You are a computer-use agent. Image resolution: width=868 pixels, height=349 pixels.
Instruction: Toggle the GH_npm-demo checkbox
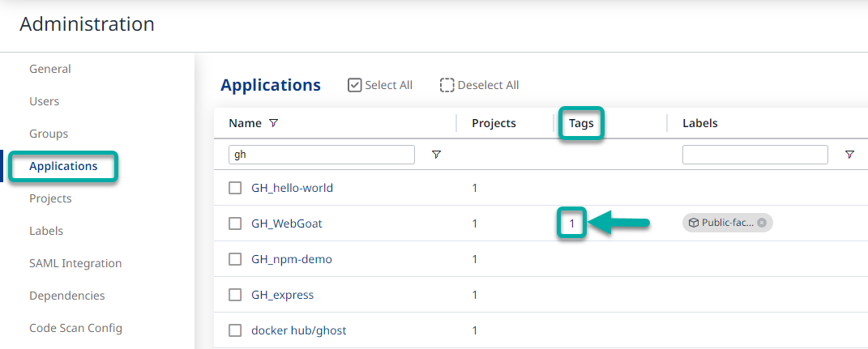(235, 259)
